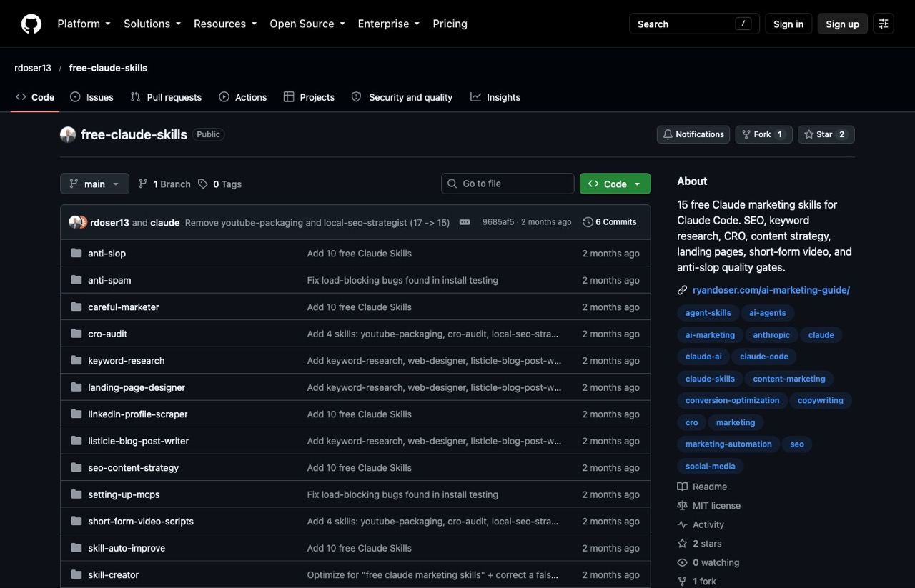Click the magnifier icon in Go to file
This screenshot has height=588, width=915.
(452, 184)
